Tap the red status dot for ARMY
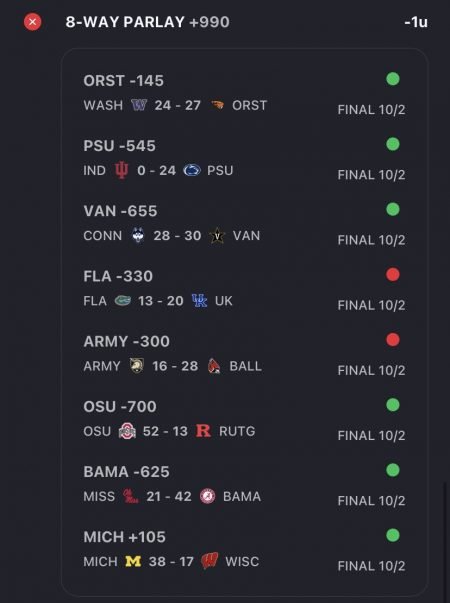450x603 pixels. 393,340
